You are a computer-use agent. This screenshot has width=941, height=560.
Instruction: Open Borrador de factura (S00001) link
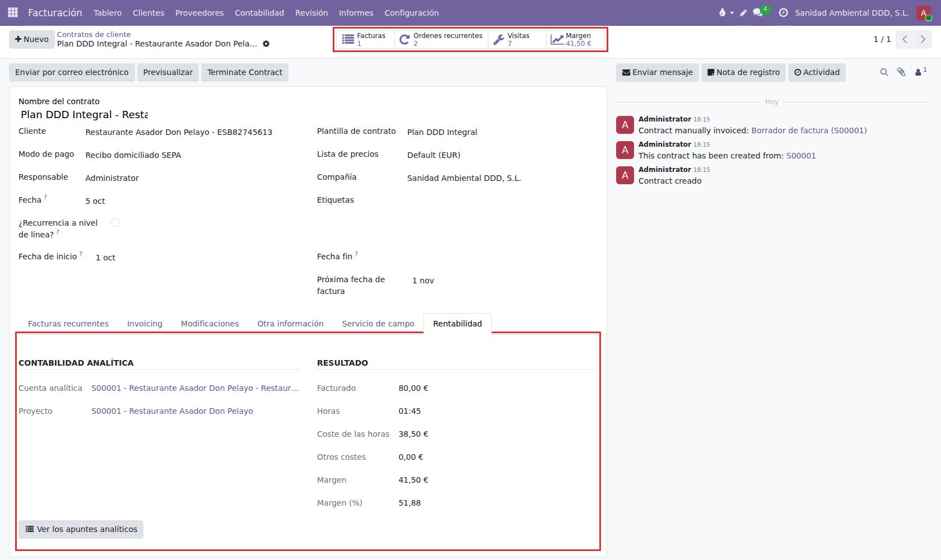click(x=809, y=130)
